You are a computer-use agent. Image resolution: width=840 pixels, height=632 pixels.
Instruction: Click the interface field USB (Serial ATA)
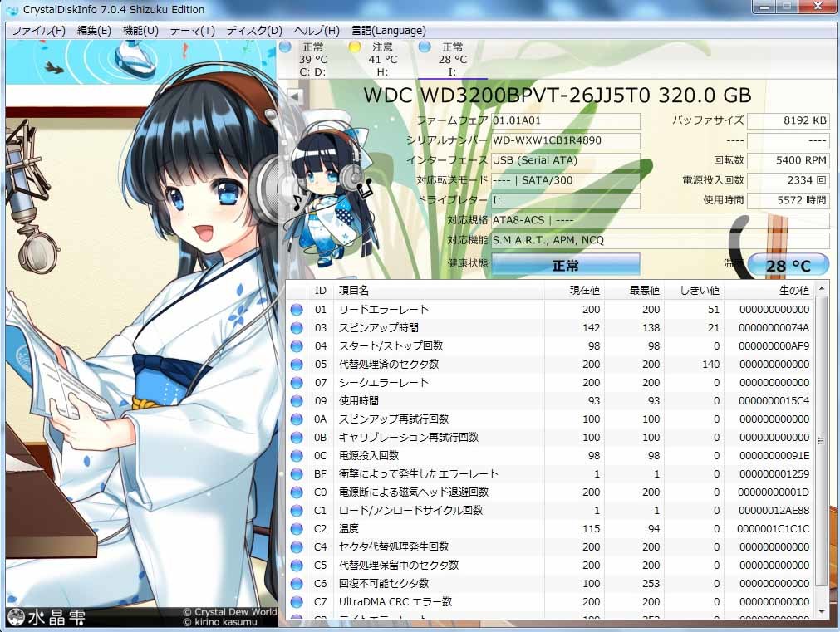point(565,160)
